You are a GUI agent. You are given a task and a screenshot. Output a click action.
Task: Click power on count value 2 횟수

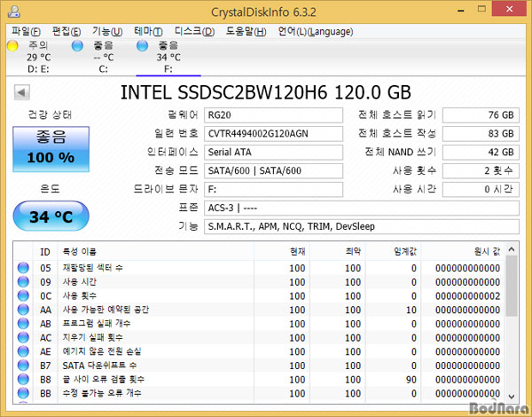coord(481,171)
